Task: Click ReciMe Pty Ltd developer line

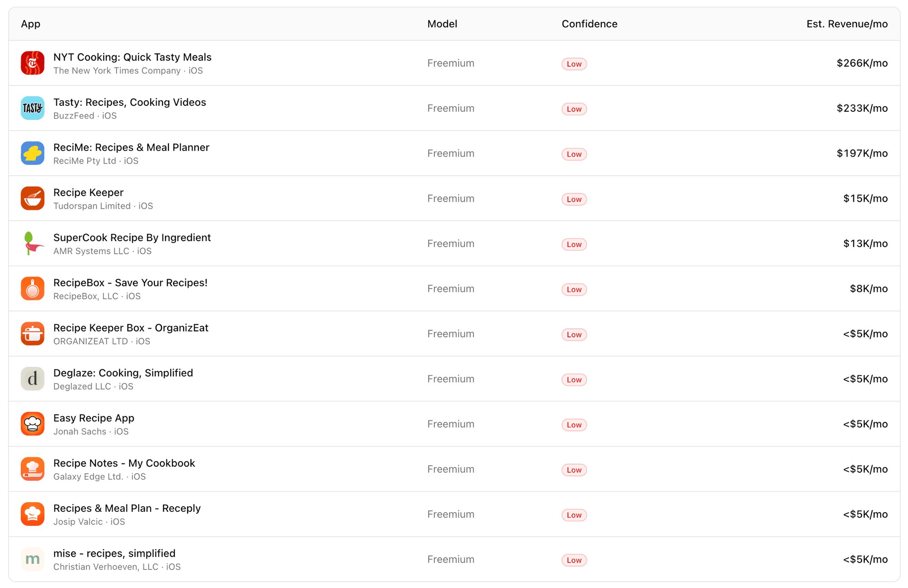Action: (x=96, y=161)
